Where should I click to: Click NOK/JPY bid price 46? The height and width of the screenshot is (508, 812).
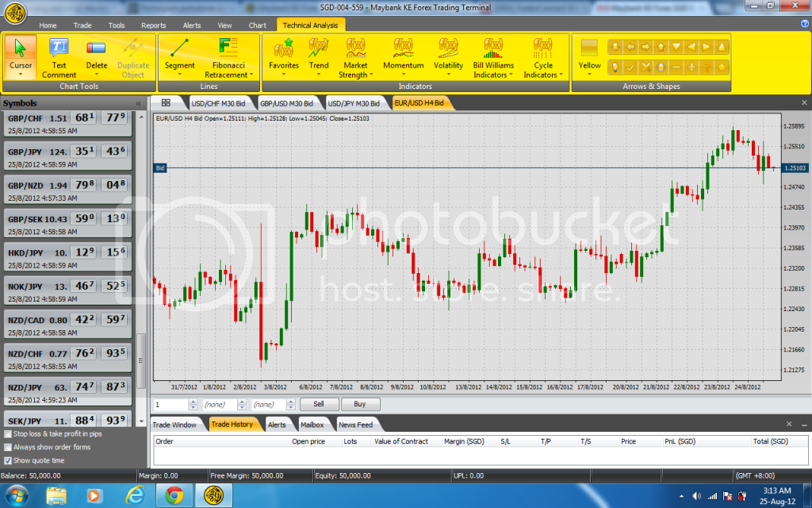click(x=83, y=286)
